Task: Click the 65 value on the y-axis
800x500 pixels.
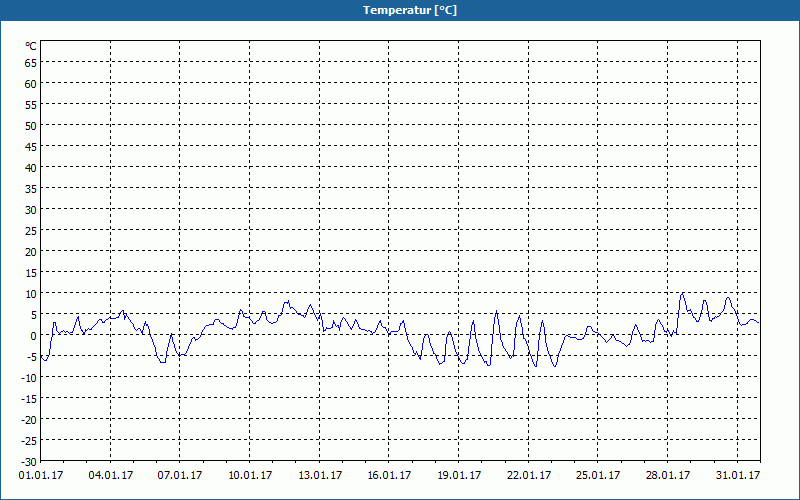Action: coord(30,62)
